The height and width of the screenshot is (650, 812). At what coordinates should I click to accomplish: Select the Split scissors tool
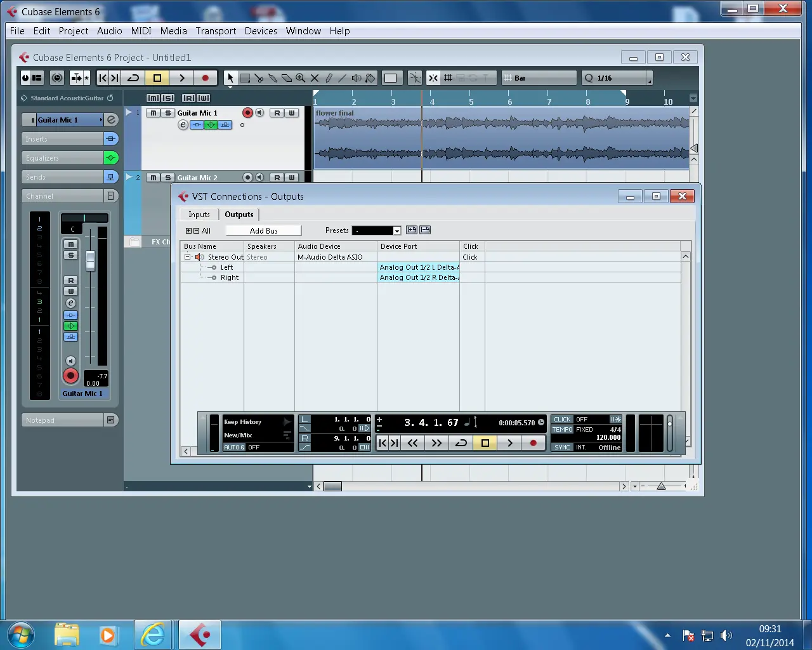coord(259,78)
